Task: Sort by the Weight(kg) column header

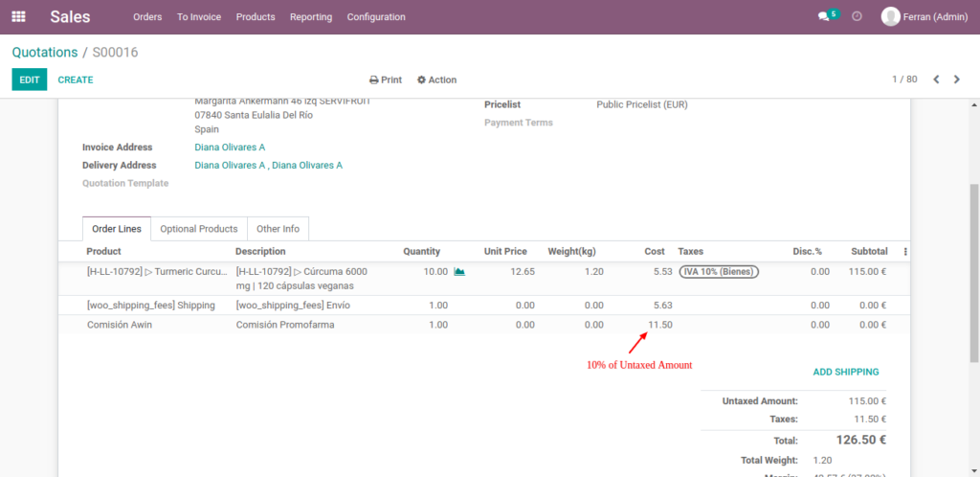Action: click(572, 251)
